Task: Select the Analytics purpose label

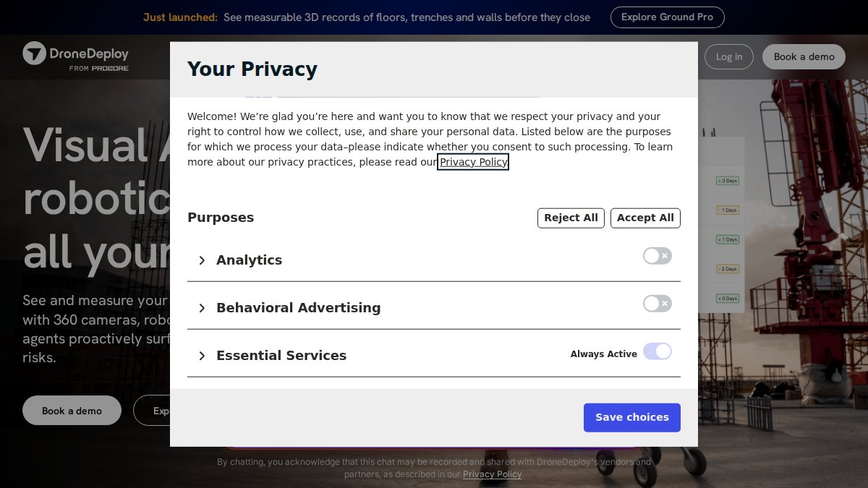Action: tap(249, 260)
